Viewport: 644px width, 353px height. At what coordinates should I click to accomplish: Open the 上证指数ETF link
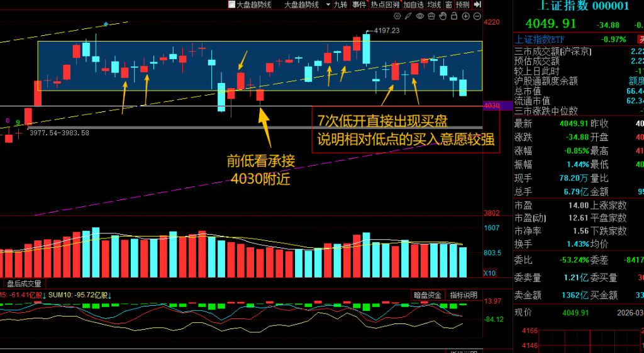(538, 39)
